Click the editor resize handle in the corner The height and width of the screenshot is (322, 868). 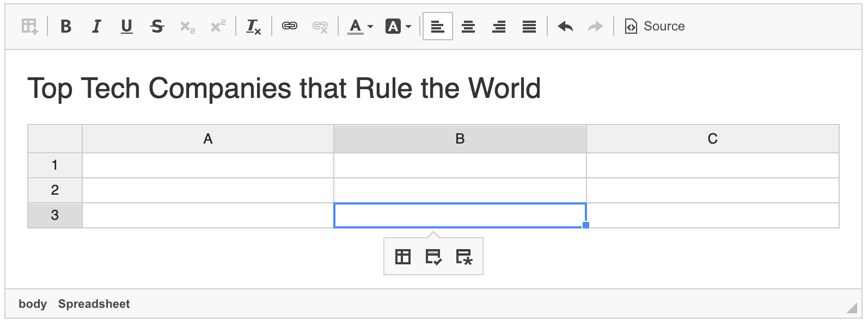click(x=852, y=308)
